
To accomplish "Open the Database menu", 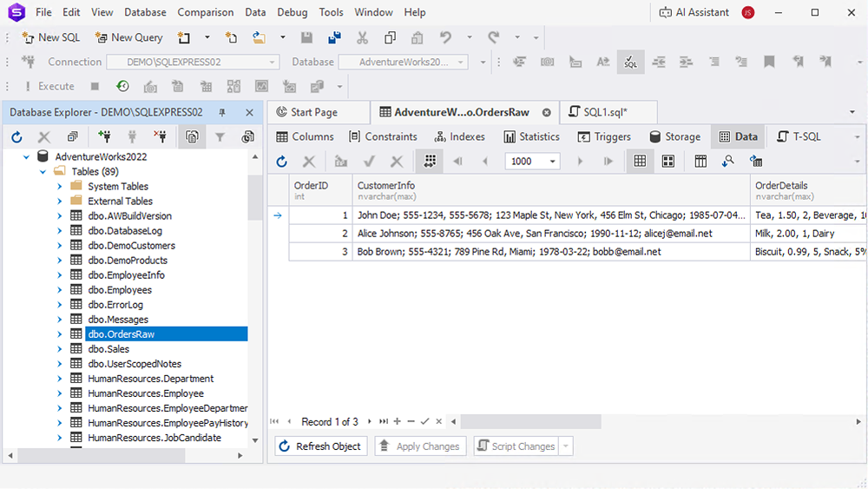I will (x=145, y=12).
